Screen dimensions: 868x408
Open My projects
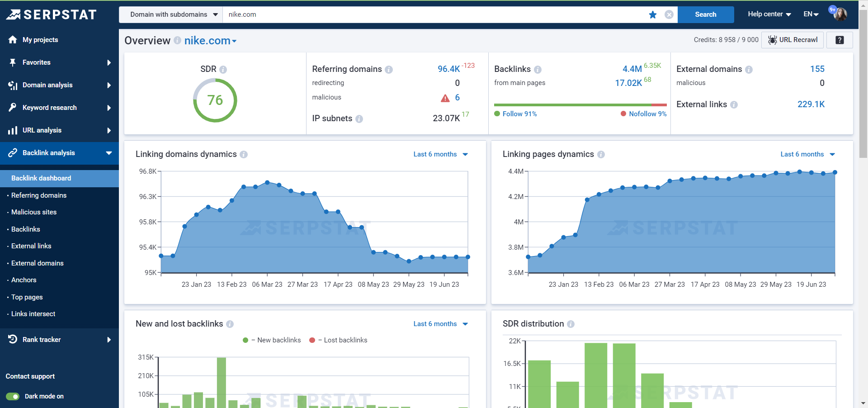tap(40, 40)
